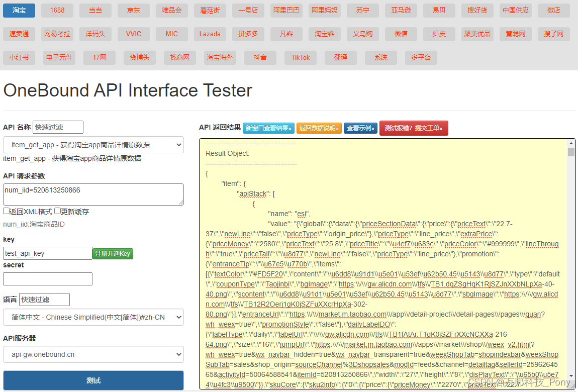This screenshot has width=578, height=392.
Task: Switch to the 微店 tab
Action: (x=554, y=11)
